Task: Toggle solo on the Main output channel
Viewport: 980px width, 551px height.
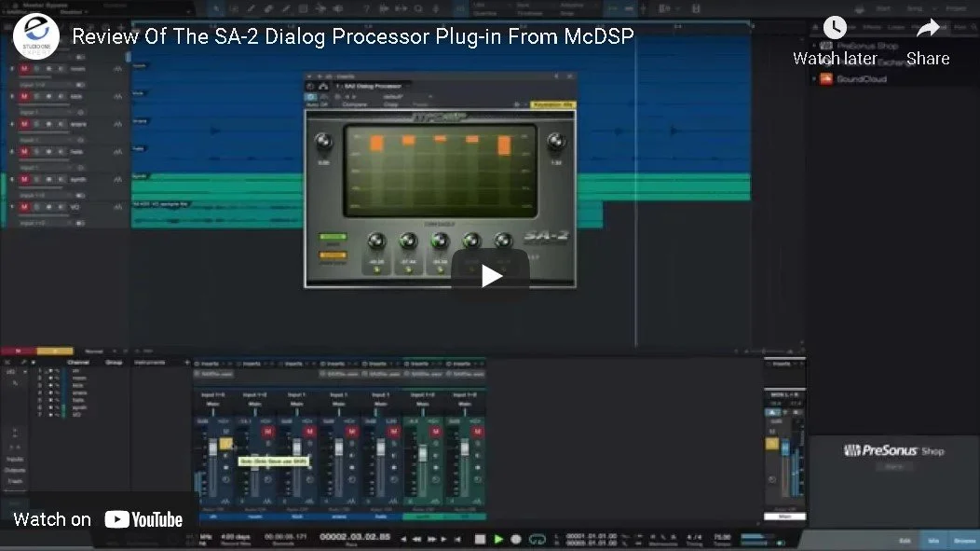Action: tap(772, 444)
